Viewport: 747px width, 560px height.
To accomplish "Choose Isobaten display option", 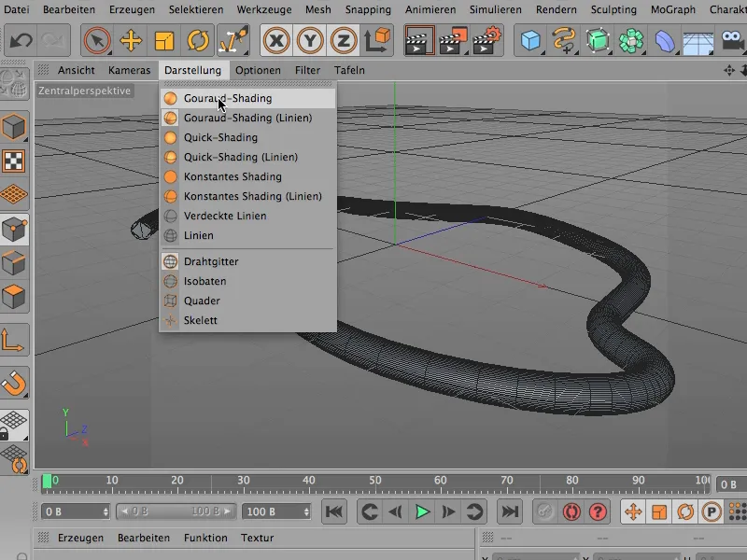I will point(247,281).
